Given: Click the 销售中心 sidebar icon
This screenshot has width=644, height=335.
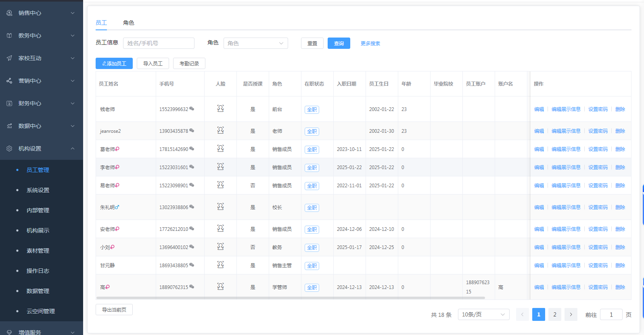Looking at the screenshot, I should point(9,13).
